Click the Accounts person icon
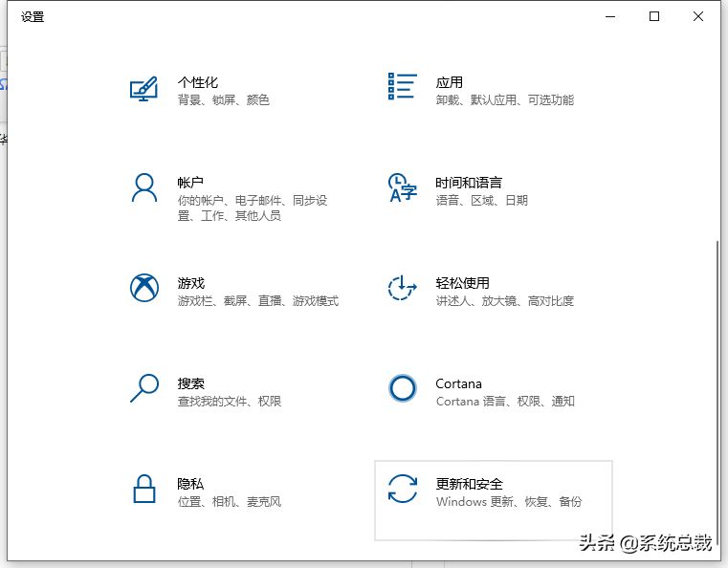This screenshot has height=568, width=728. (x=143, y=188)
